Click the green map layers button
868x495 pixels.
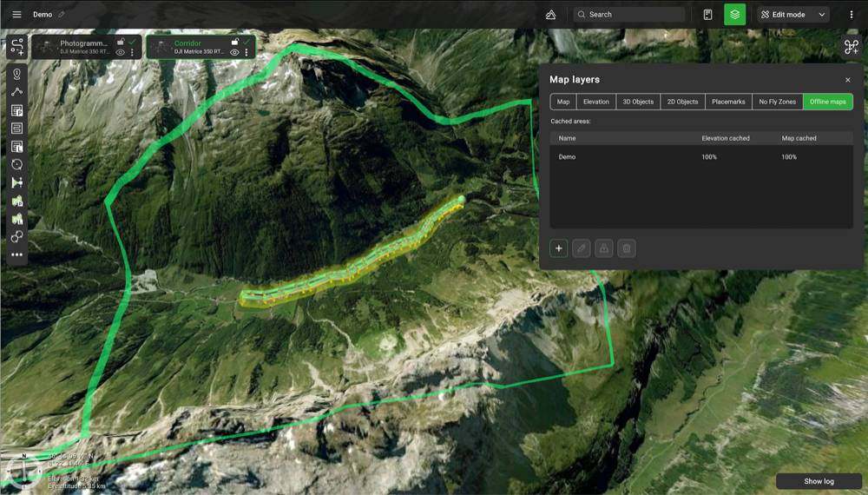pos(734,15)
